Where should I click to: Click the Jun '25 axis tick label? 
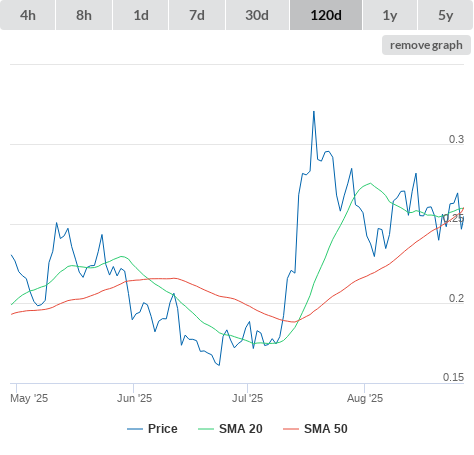(134, 398)
